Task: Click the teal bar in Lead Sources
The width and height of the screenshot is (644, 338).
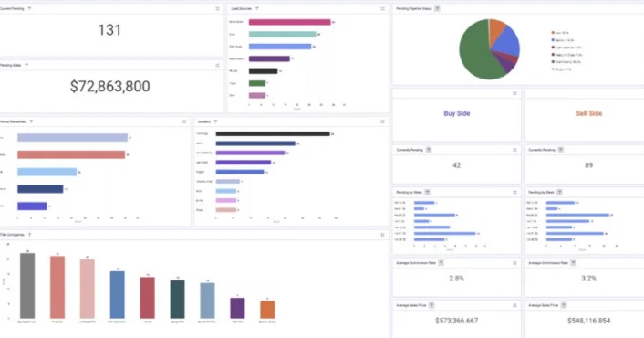Action: tap(283, 35)
